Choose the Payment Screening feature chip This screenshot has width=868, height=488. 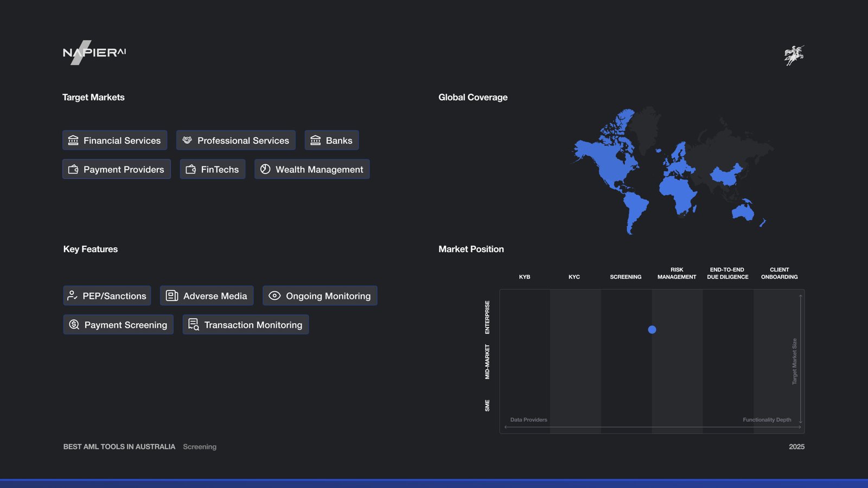pyautogui.click(x=118, y=324)
